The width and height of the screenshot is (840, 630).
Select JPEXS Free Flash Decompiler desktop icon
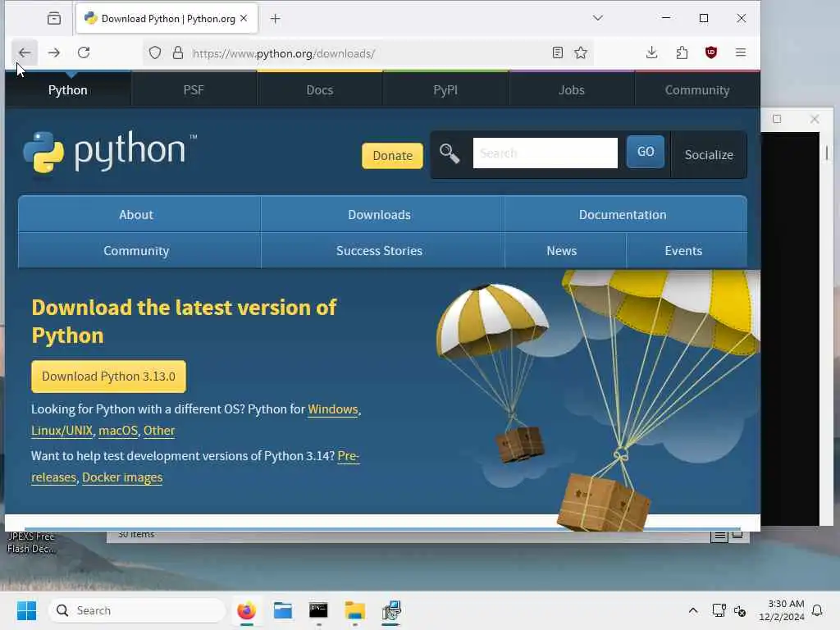point(30,542)
